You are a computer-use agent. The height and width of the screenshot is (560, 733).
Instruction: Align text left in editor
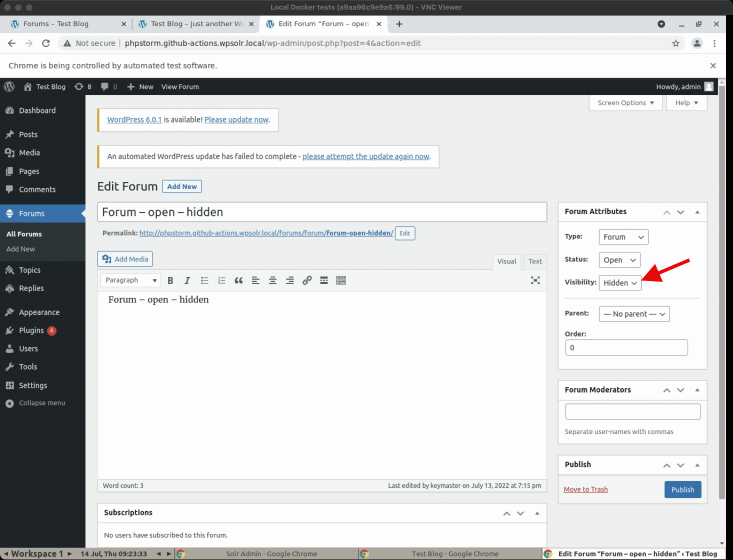(x=255, y=280)
